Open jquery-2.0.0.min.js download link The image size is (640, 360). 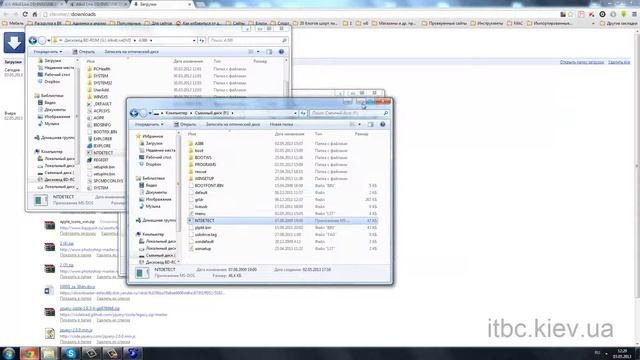point(76,330)
